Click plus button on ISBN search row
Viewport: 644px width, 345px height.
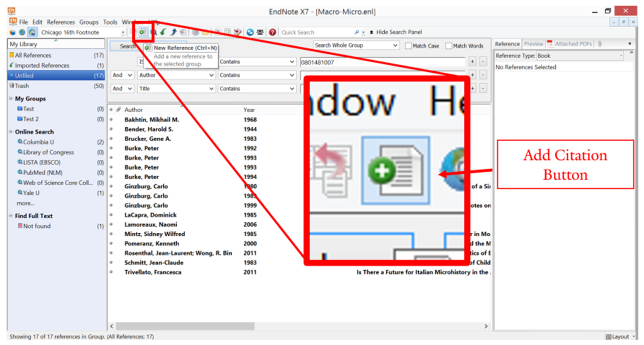pos(472,62)
